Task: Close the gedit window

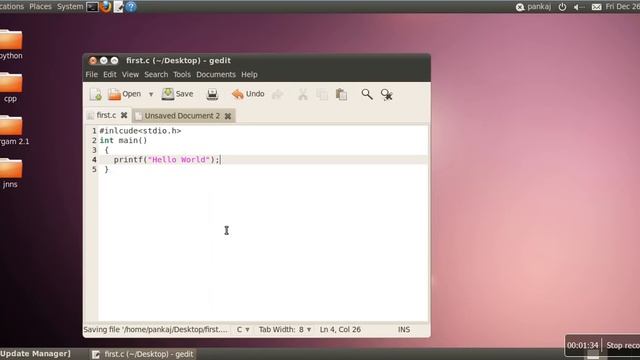Action: [93, 60]
